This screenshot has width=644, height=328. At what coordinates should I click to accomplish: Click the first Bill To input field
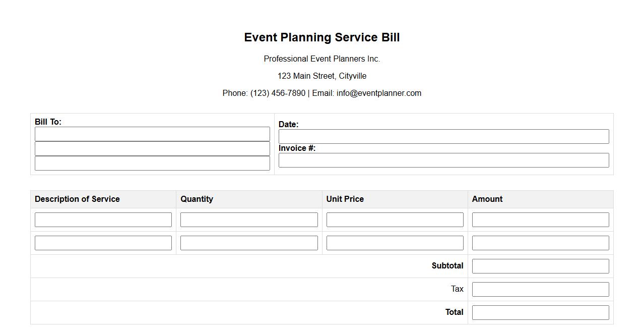tap(152, 134)
